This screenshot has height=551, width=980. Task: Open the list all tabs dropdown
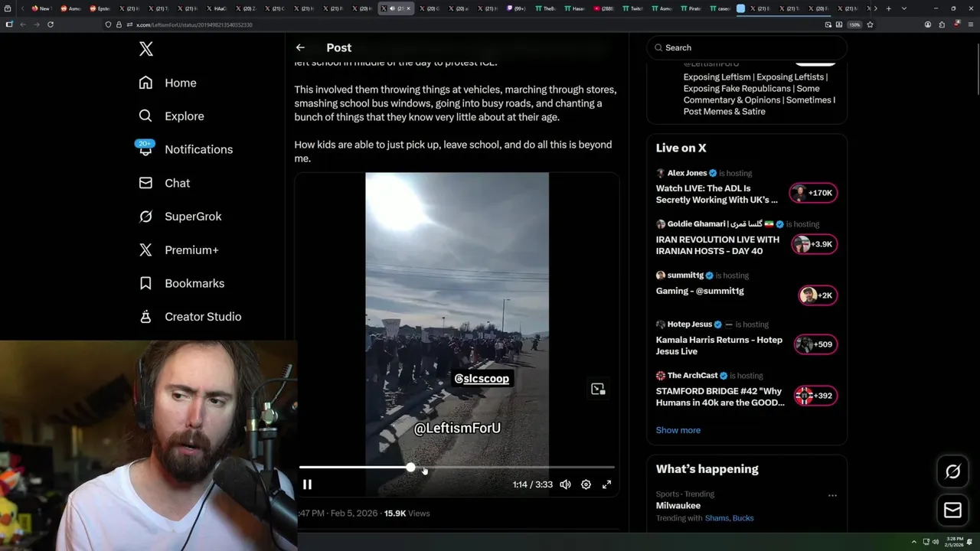click(904, 8)
